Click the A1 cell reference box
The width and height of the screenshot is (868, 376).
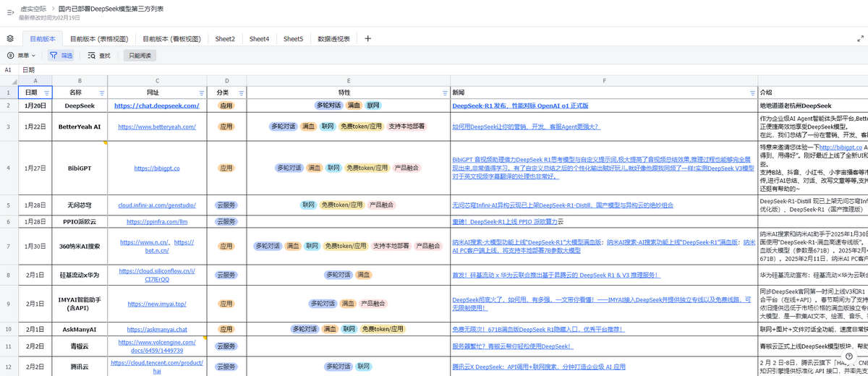(x=8, y=70)
